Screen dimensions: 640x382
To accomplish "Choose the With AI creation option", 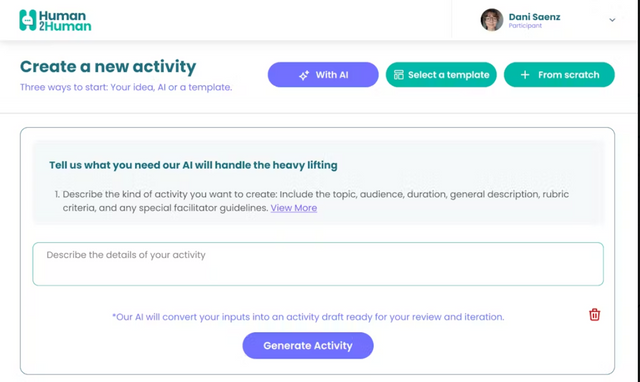I will coord(323,75).
